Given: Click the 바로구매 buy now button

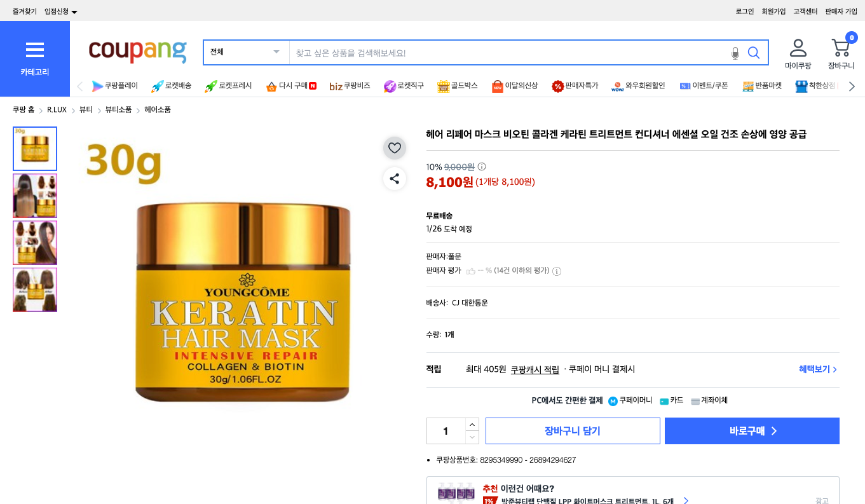Looking at the screenshot, I should pos(751,431).
